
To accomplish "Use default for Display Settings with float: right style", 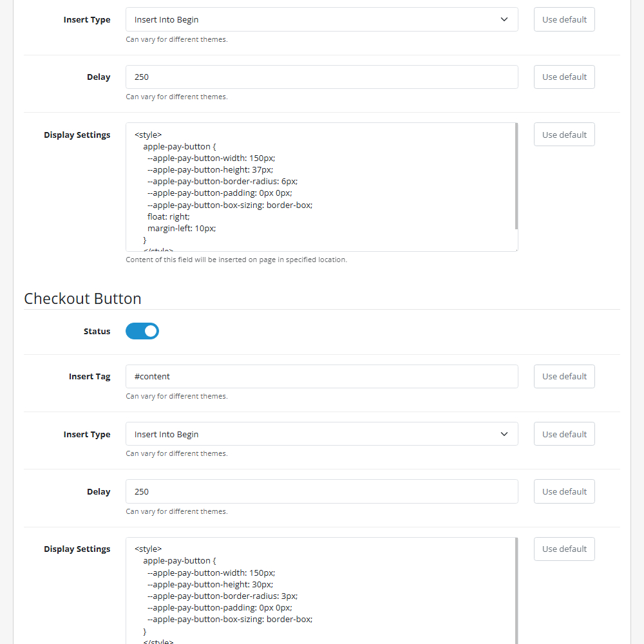I will (x=564, y=135).
